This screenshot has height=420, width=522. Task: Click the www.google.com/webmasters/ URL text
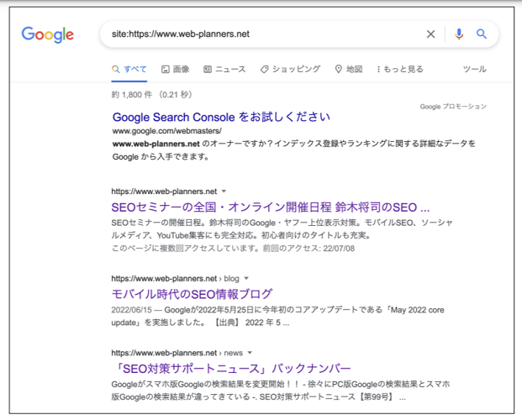click(166, 131)
